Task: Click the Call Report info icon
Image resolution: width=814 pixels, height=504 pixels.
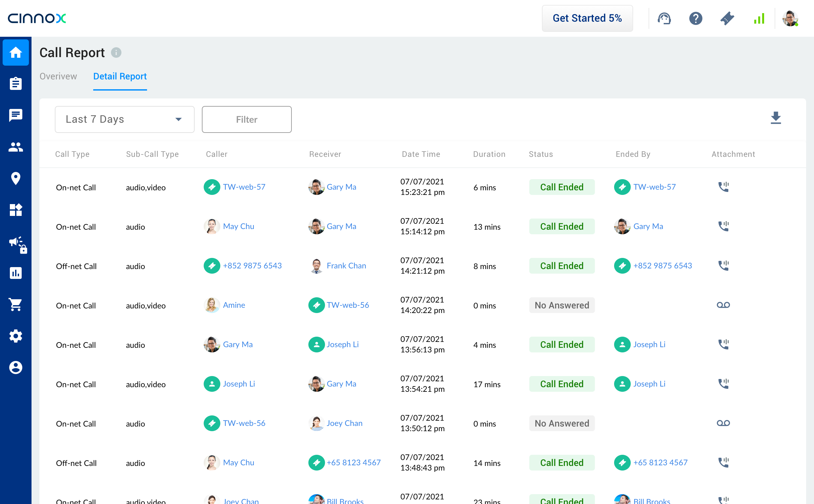Action: pyautogui.click(x=116, y=53)
